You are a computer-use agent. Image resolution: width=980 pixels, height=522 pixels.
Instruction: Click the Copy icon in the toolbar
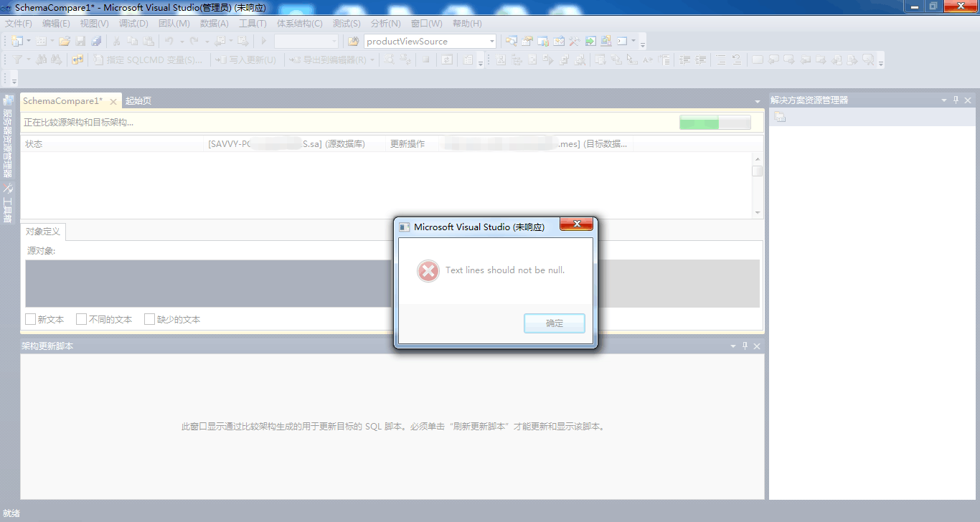point(133,41)
